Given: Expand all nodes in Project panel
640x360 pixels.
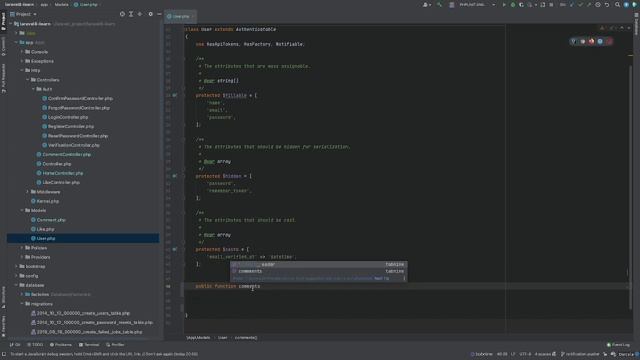Looking at the screenshot, I should 131,14.
